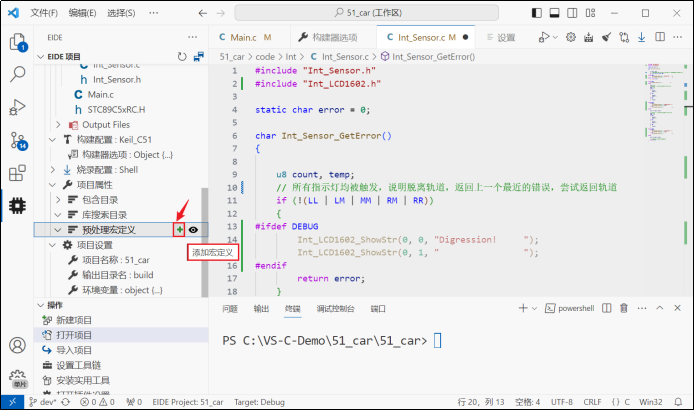Open the Explorer view in activity bar

point(18,42)
